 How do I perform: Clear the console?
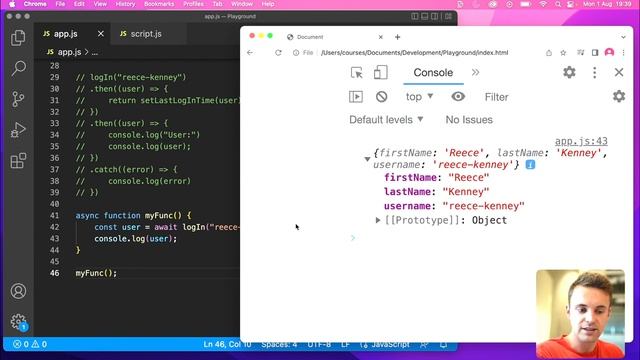point(381,97)
